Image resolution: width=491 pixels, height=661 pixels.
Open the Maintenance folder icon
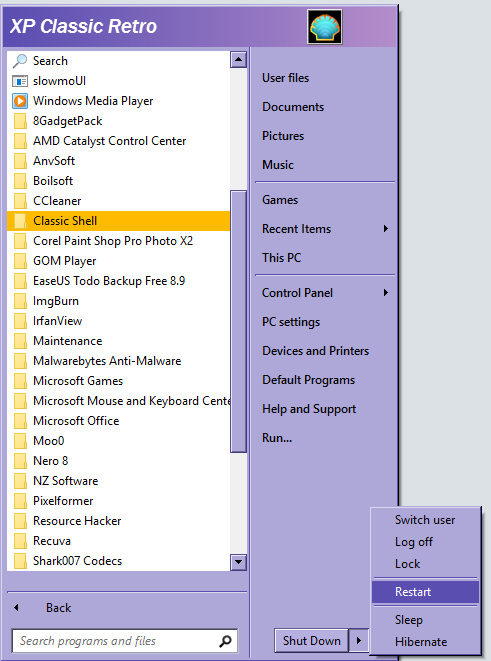[x=20, y=341]
